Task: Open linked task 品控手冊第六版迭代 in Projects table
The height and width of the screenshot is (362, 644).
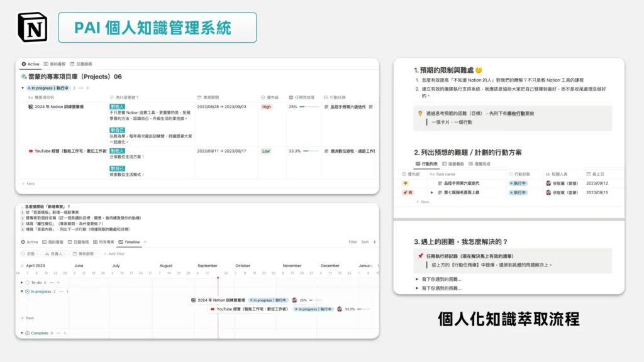Action: [x=347, y=107]
